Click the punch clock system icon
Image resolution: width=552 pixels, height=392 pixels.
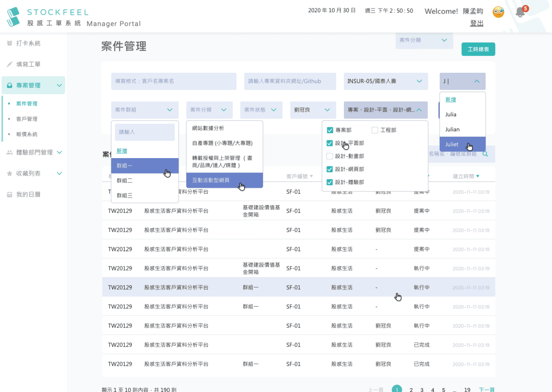(10, 44)
